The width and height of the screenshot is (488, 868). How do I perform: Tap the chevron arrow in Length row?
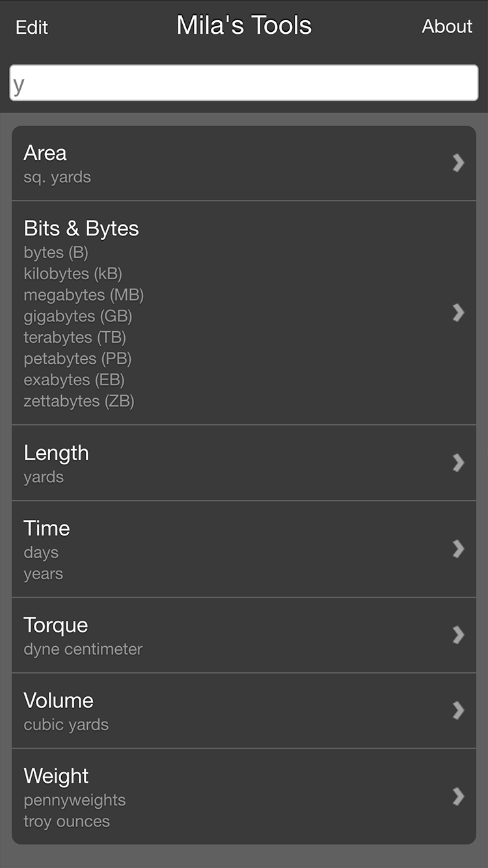(459, 463)
